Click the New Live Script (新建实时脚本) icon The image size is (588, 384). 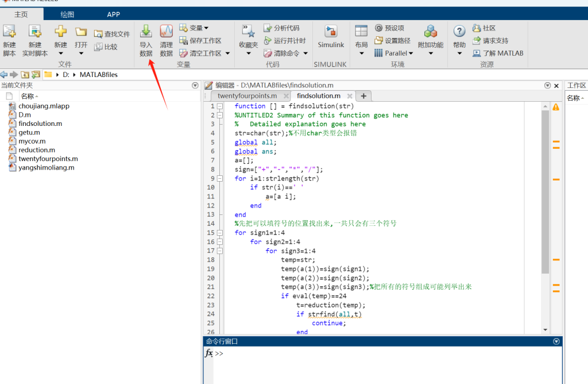tap(35, 32)
